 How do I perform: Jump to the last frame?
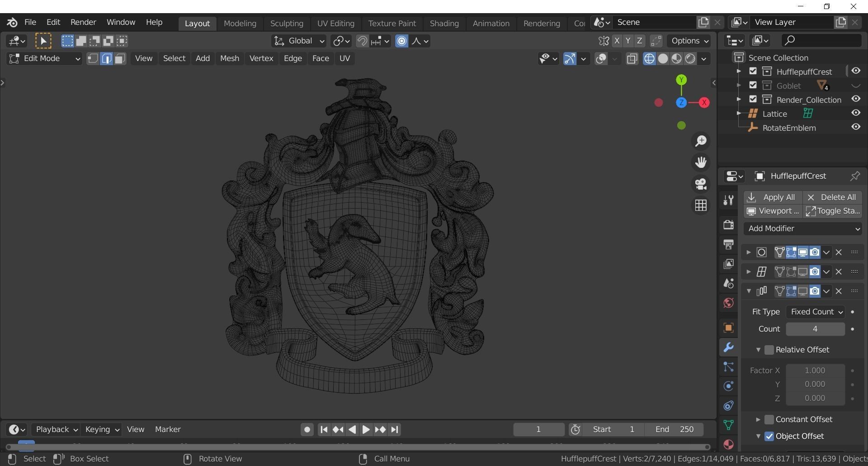tap(395, 430)
